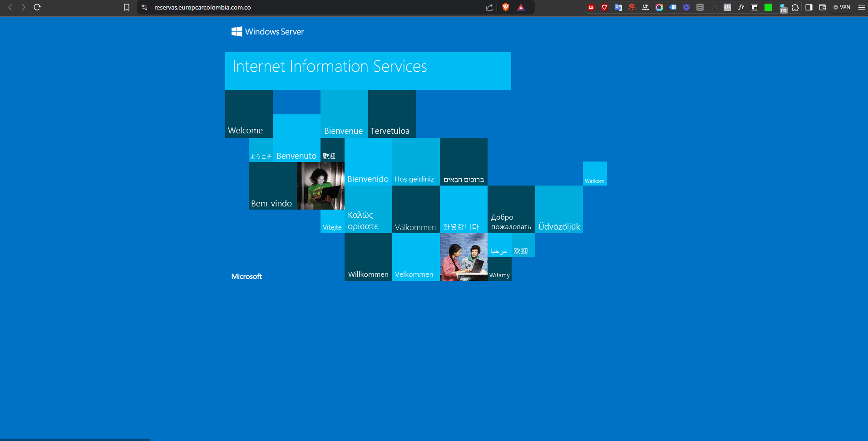868x441 pixels.
Task: Open the circular arrows sync extension
Action: [714, 7]
